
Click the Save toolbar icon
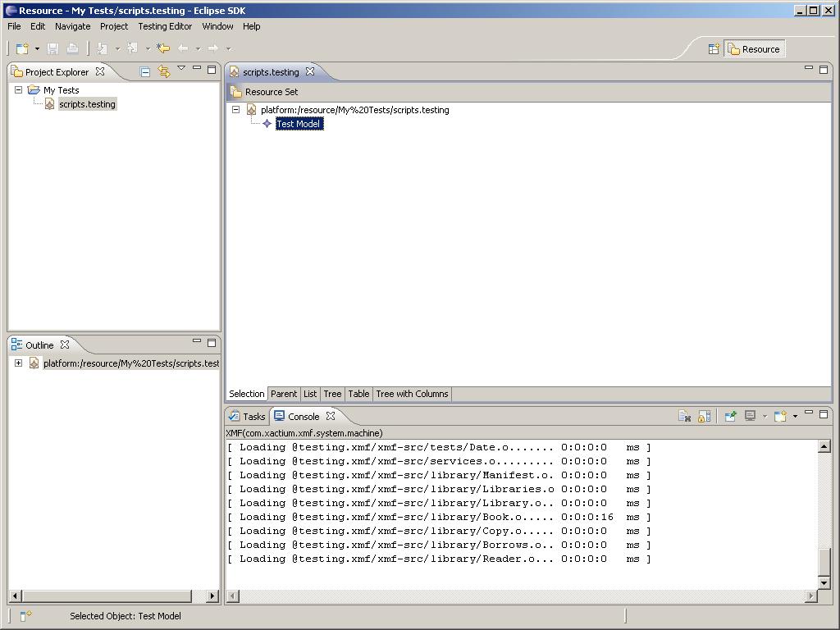(52, 48)
